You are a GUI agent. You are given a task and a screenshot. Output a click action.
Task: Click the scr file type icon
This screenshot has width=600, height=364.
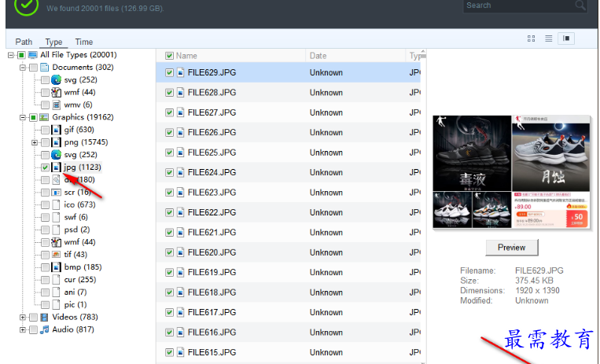57,192
